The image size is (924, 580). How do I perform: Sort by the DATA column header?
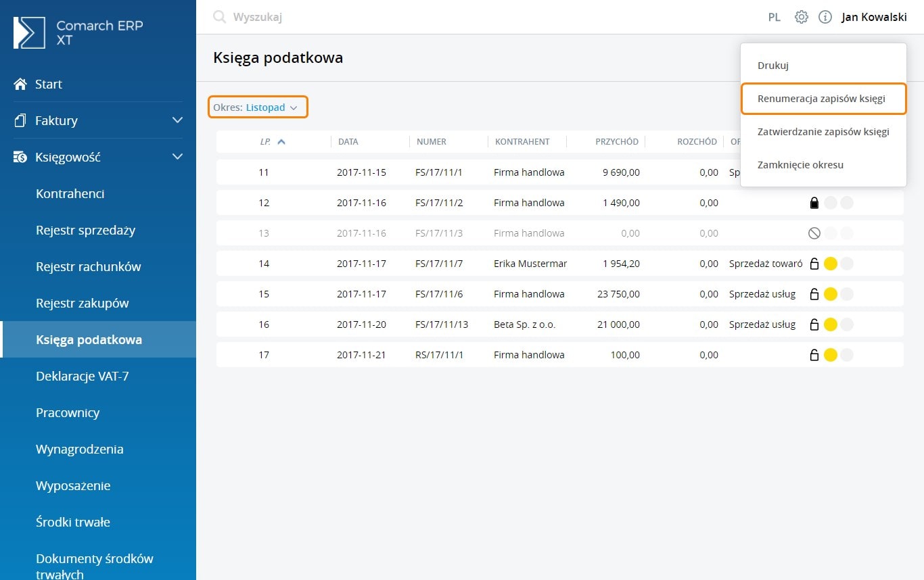point(348,142)
